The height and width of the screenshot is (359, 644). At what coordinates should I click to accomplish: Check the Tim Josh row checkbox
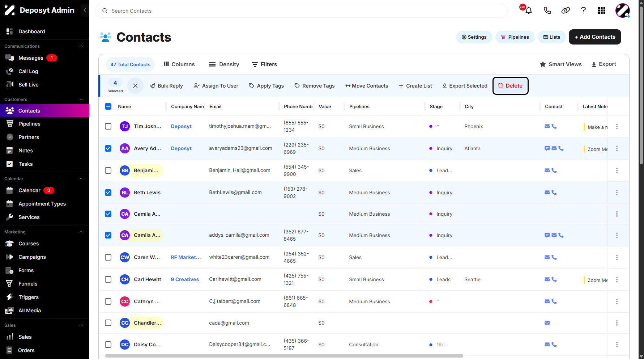click(x=108, y=126)
